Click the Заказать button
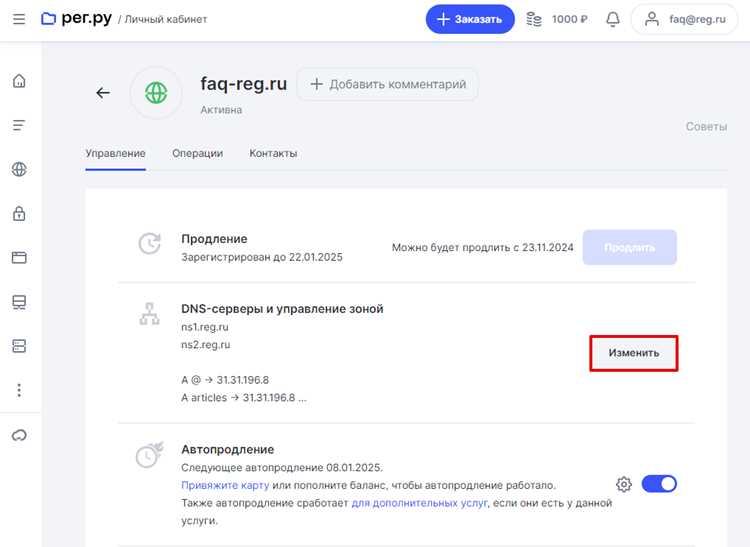Screen dimensions: 750x547 [470, 19]
